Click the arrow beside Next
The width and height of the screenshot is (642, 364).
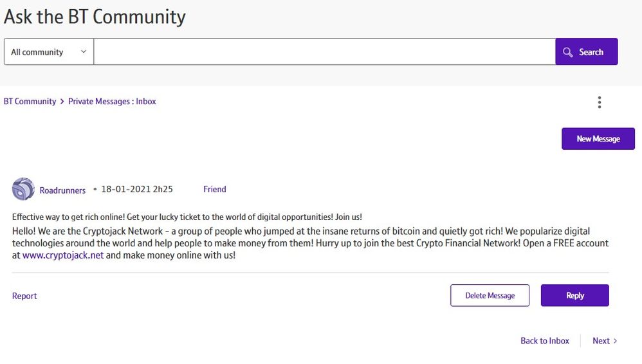click(x=615, y=341)
